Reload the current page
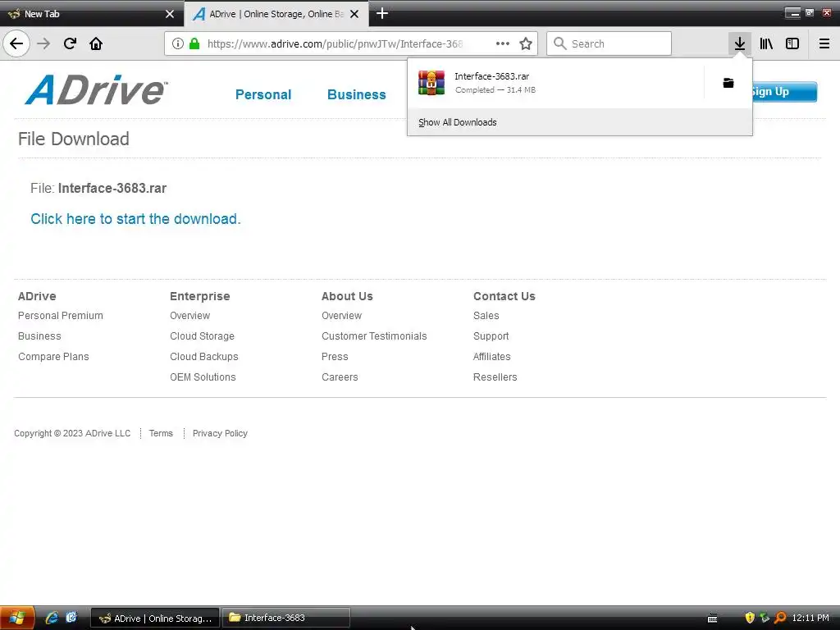This screenshot has width=840, height=630. coord(70,43)
